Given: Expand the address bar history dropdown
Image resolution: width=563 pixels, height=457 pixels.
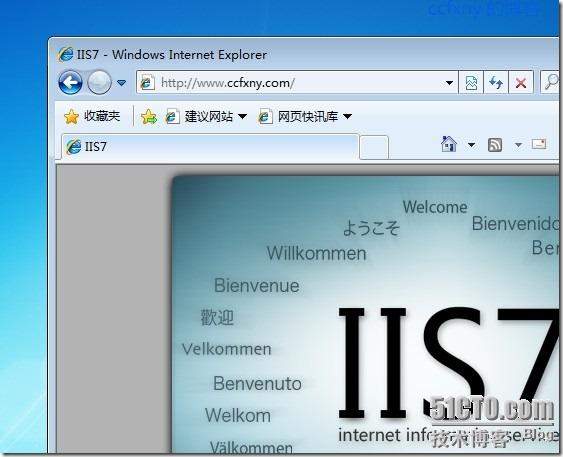Looking at the screenshot, I should [449, 83].
